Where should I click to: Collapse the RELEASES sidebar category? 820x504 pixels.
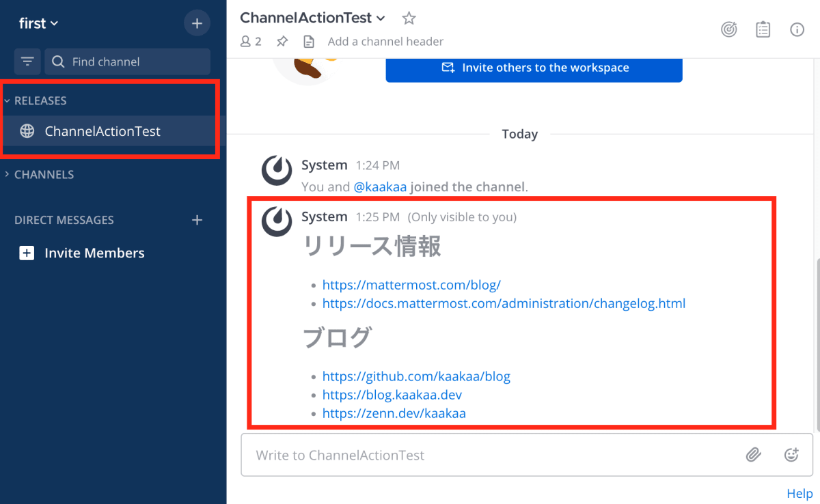(36, 100)
